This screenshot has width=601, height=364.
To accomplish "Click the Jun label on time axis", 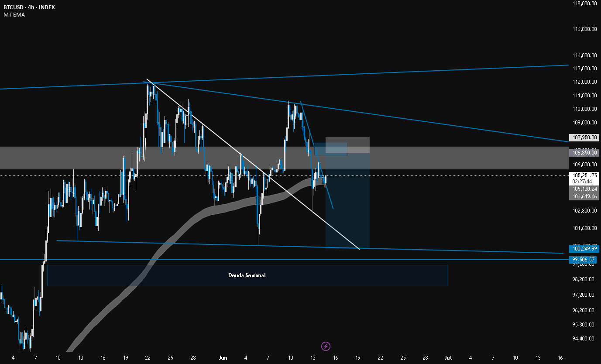I will [223, 358].
